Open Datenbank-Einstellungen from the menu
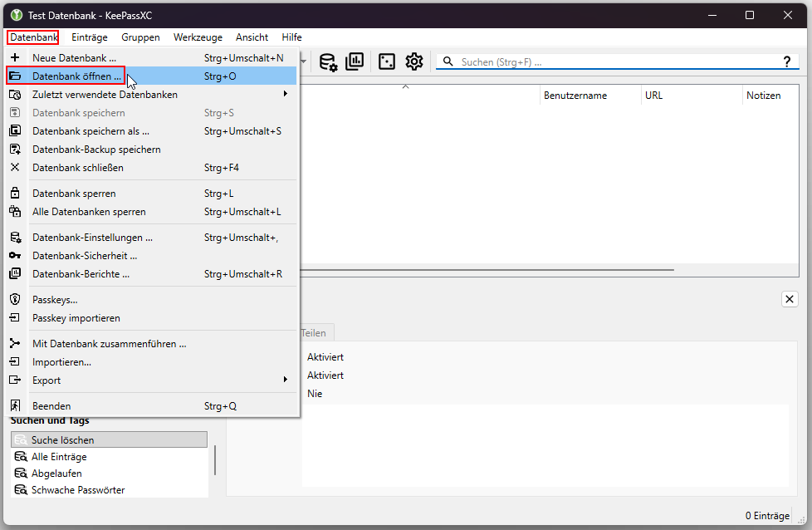 click(x=152, y=238)
